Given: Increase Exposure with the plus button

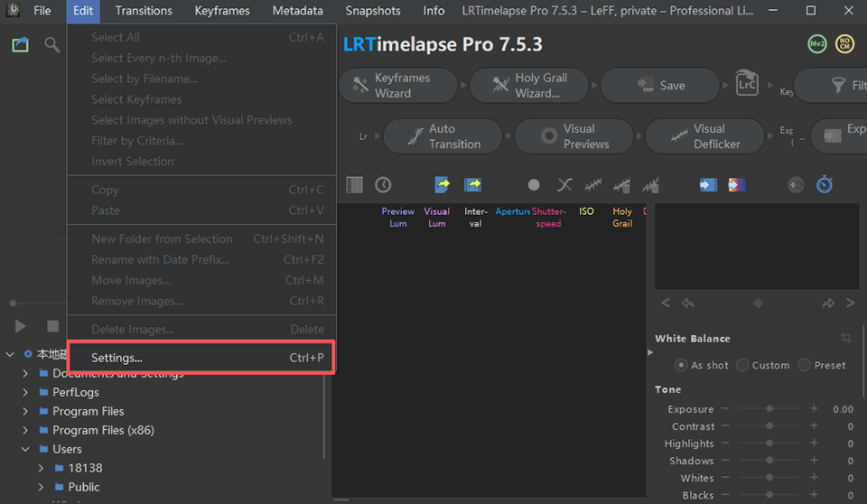Looking at the screenshot, I should tap(814, 409).
